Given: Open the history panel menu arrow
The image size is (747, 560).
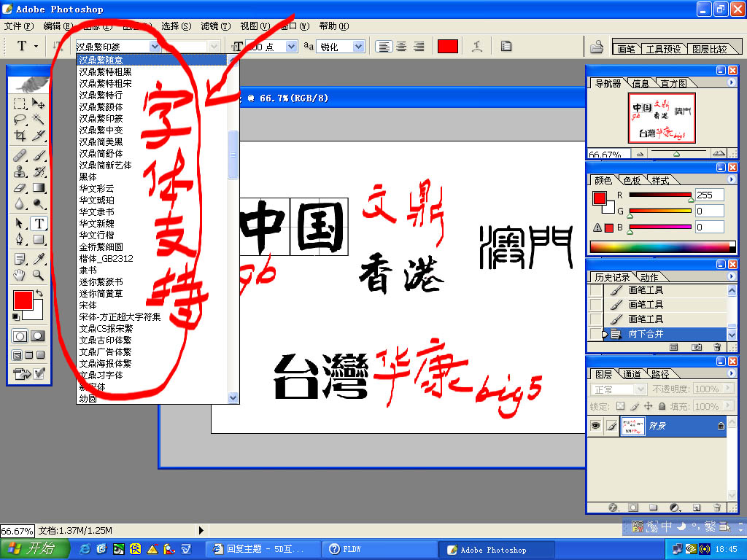Looking at the screenshot, I should (731, 276).
